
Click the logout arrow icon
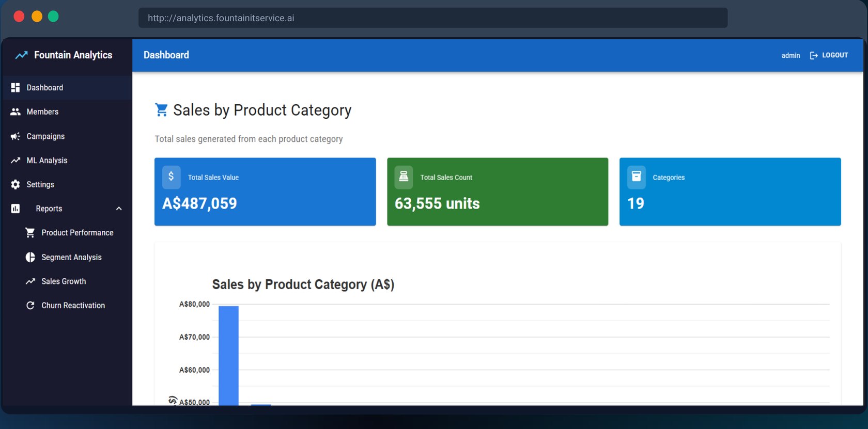(x=814, y=55)
